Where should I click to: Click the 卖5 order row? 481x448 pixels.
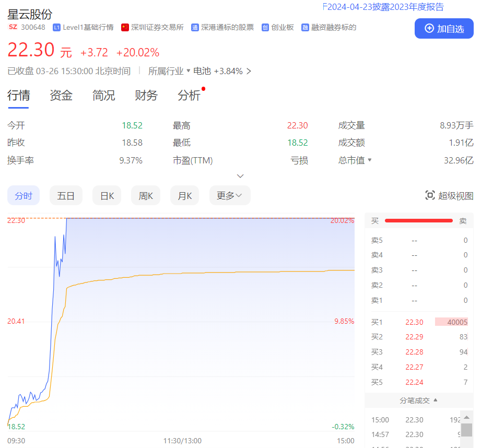coord(419,240)
